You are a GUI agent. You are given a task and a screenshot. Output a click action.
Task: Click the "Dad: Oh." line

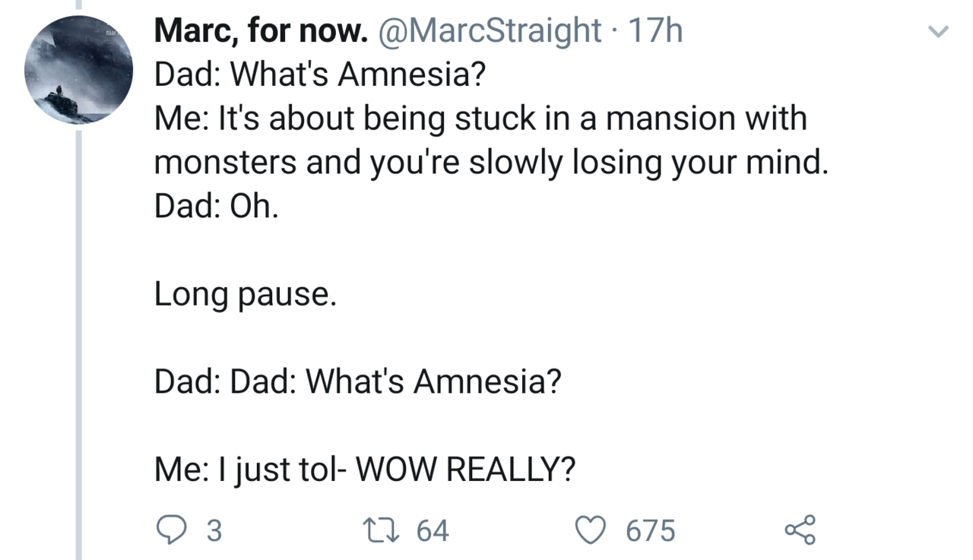pyautogui.click(x=217, y=206)
